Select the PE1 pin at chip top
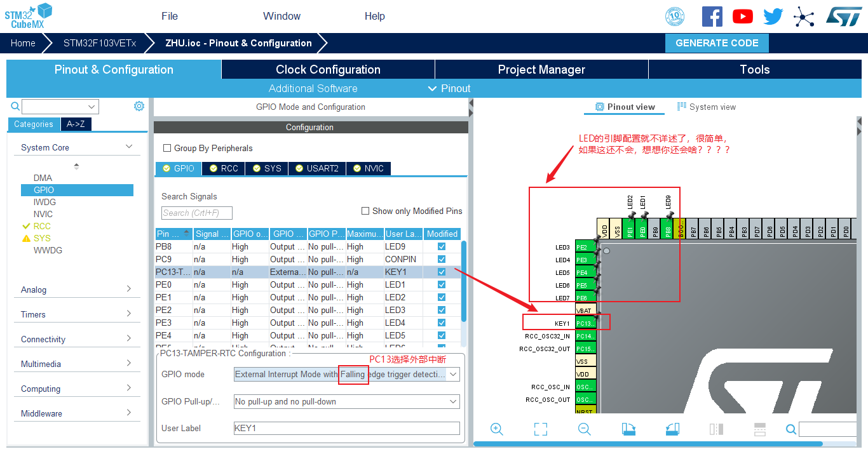 [629, 228]
